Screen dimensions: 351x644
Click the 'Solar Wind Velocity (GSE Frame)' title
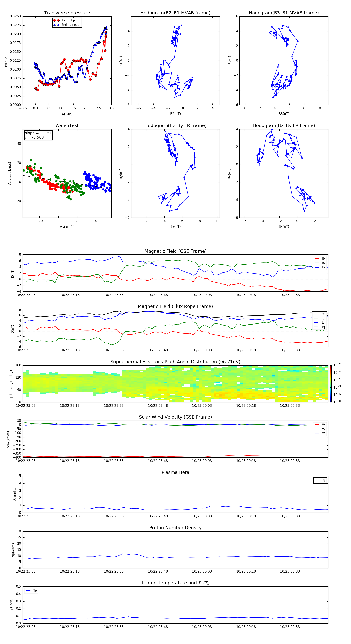coord(175,417)
